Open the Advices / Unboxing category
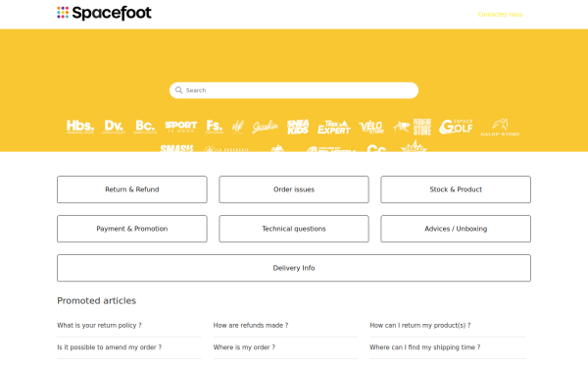 [456, 229]
